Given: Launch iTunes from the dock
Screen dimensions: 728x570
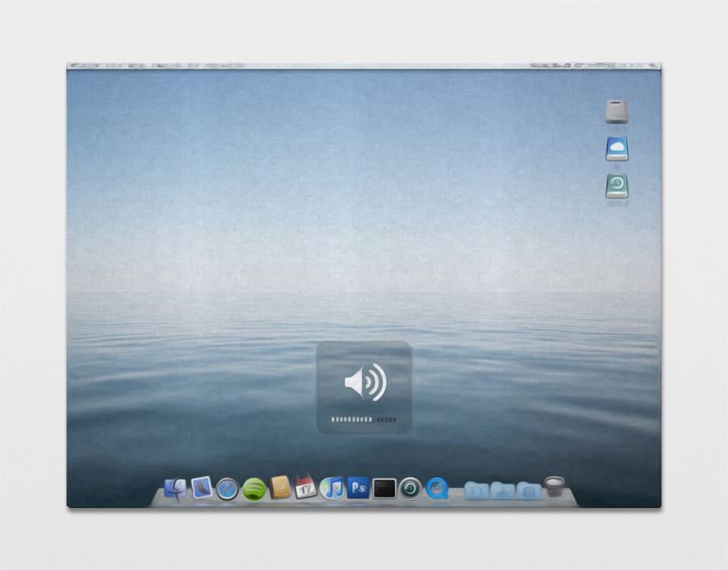Looking at the screenshot, I should tap(332, 488).
